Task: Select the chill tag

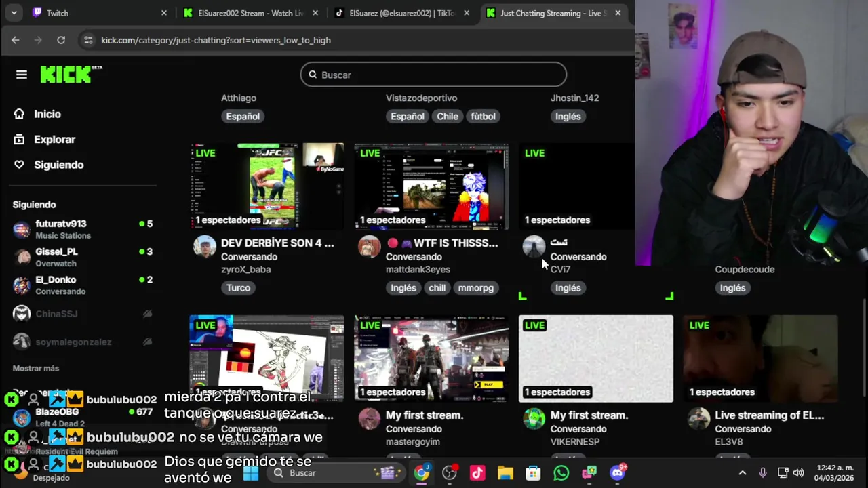Action: point(437,288)
